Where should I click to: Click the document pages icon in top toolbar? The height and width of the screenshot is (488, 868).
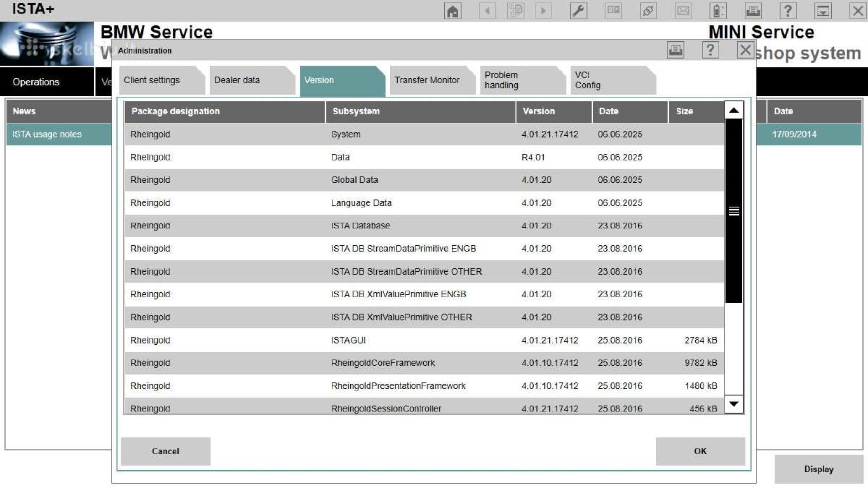pos(515,11)
